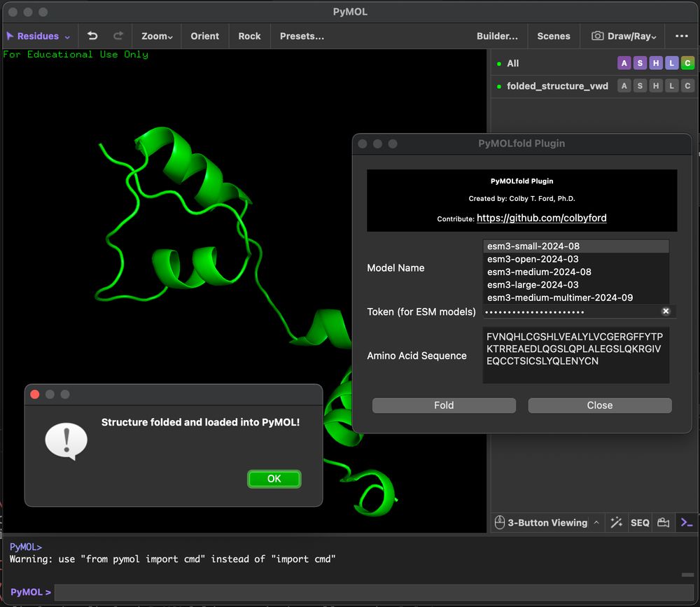700x607 pixels.
Task: Click the All object name
Action: coord(513,64)
